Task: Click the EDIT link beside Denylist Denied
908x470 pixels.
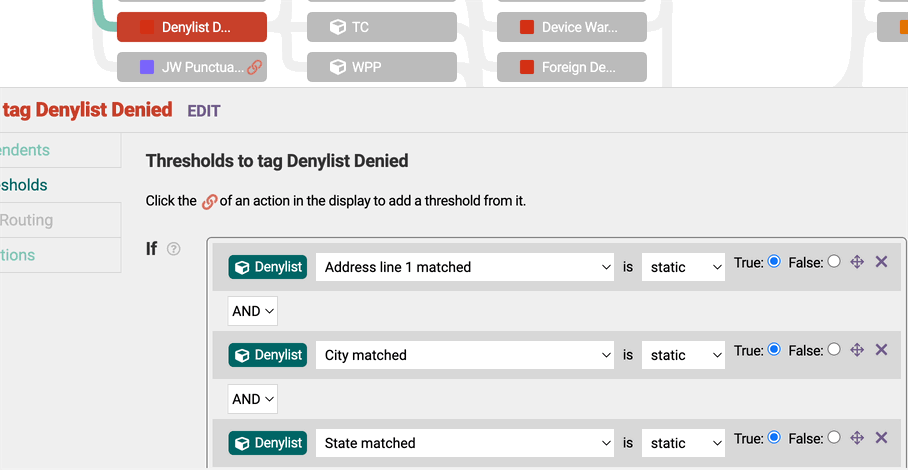Action: point(204,111)
